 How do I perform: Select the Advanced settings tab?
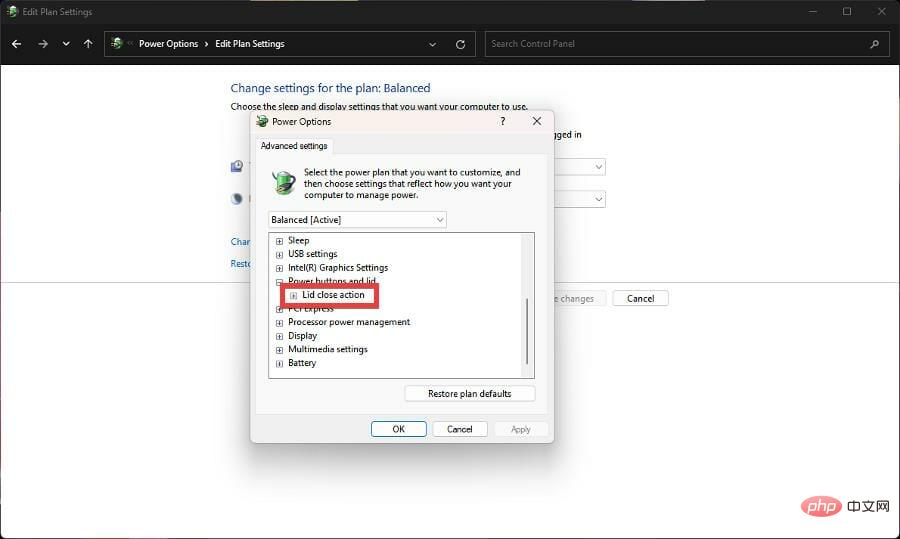tap(294, 146)
